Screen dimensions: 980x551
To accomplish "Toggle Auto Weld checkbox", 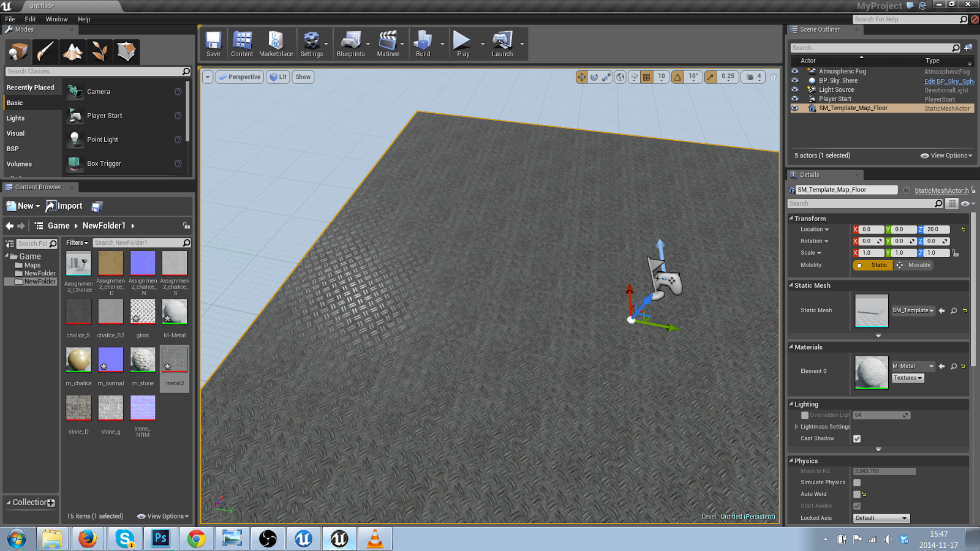I will tap(857, 494).
